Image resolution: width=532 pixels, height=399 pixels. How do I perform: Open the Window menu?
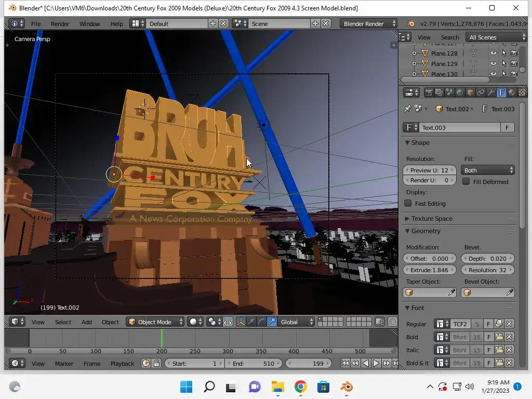point(89,24)
